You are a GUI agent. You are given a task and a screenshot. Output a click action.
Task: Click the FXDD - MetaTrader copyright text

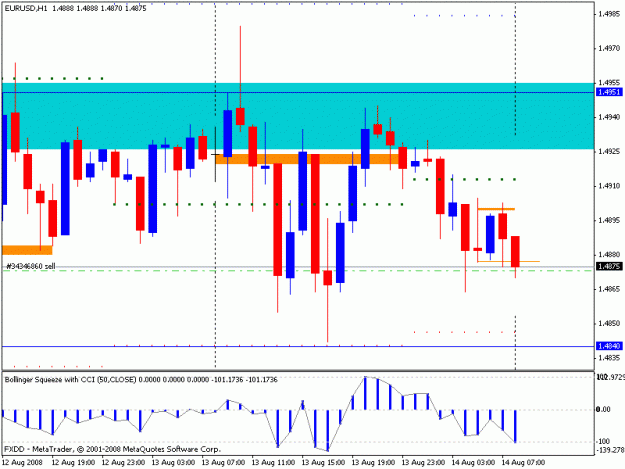112,449
